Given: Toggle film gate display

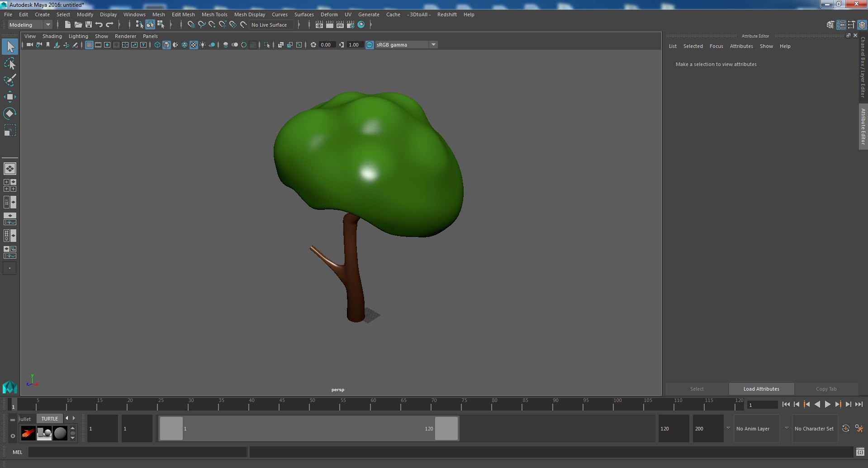Looking at the screenshot, I should pos(98,45).
